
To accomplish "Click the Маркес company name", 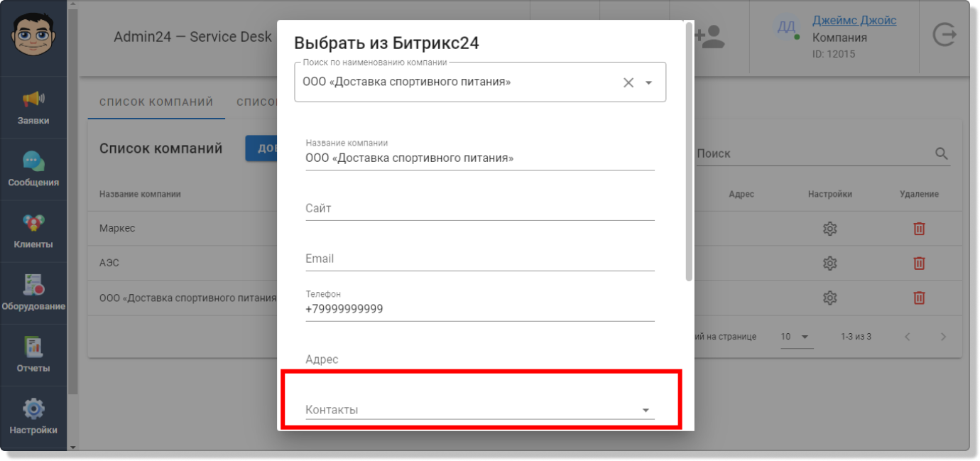I will [x=117, y=229].
